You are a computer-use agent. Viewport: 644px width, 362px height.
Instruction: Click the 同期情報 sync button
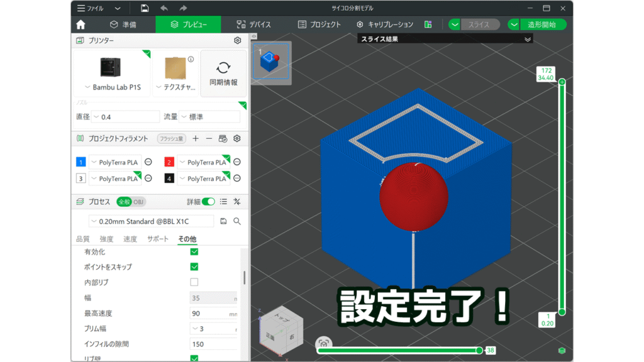click(223, 74)
